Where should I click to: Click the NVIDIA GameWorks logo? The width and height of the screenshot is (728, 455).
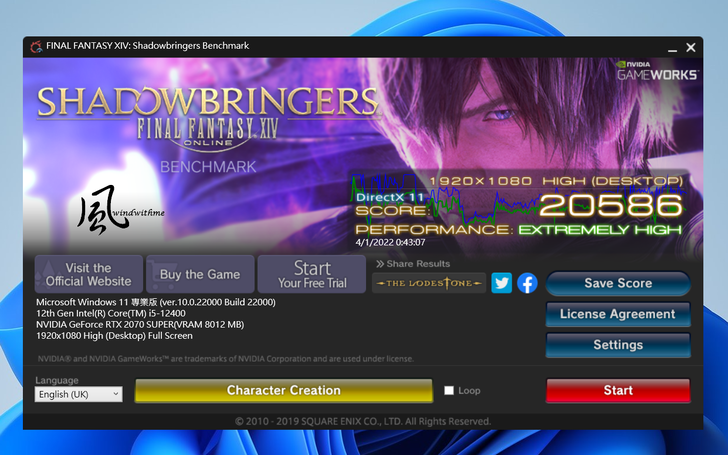click(657, 71)
